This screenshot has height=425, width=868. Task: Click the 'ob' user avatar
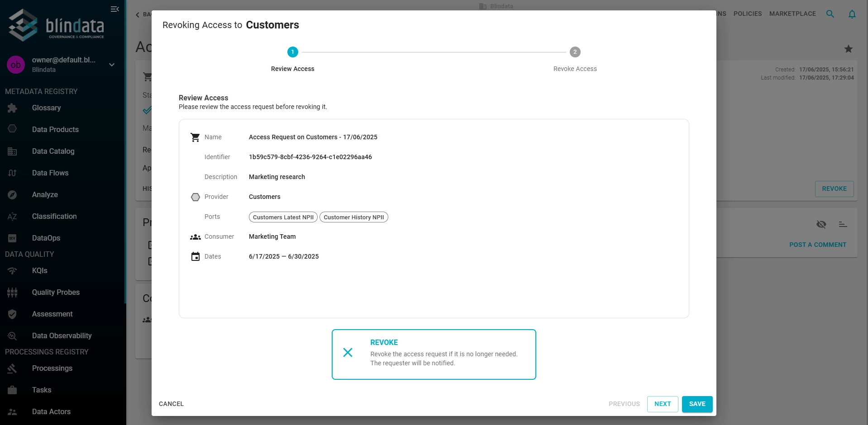pos(16,65)
